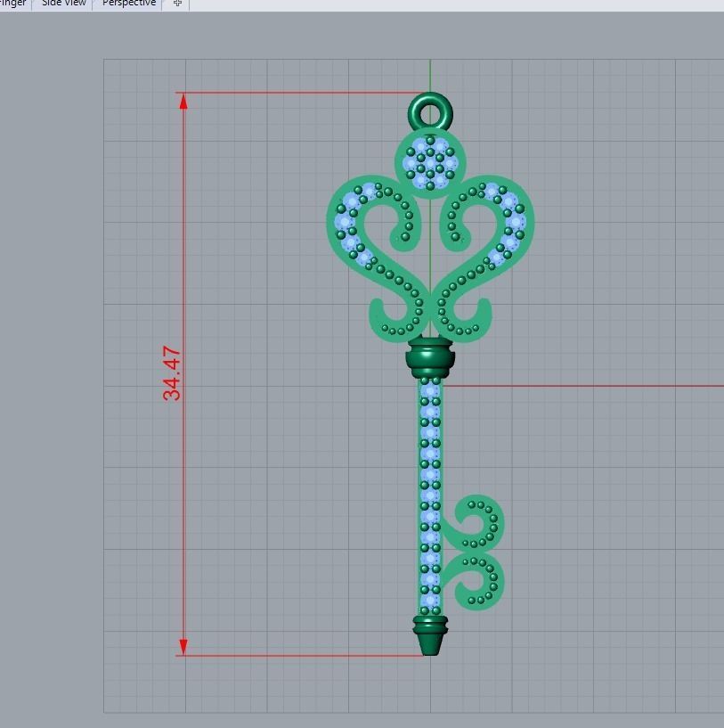Screen dimensions: 724x728
Task: Select the 34.47 dimension text
Action: 171,373
